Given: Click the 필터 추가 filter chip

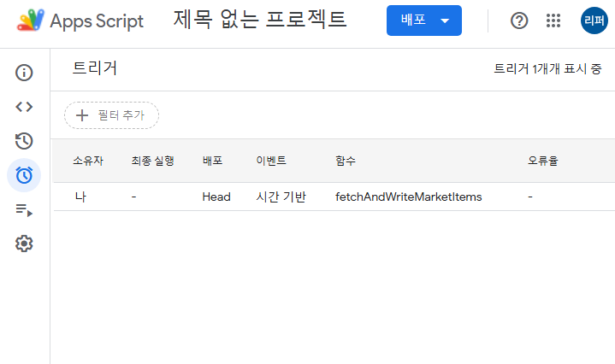Looking at the screenshot, I should click(x=111, y=115).
